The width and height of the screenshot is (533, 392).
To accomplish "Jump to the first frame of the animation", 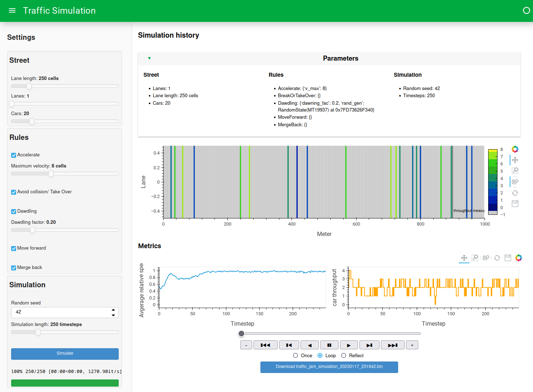I will tap(265, 345).
